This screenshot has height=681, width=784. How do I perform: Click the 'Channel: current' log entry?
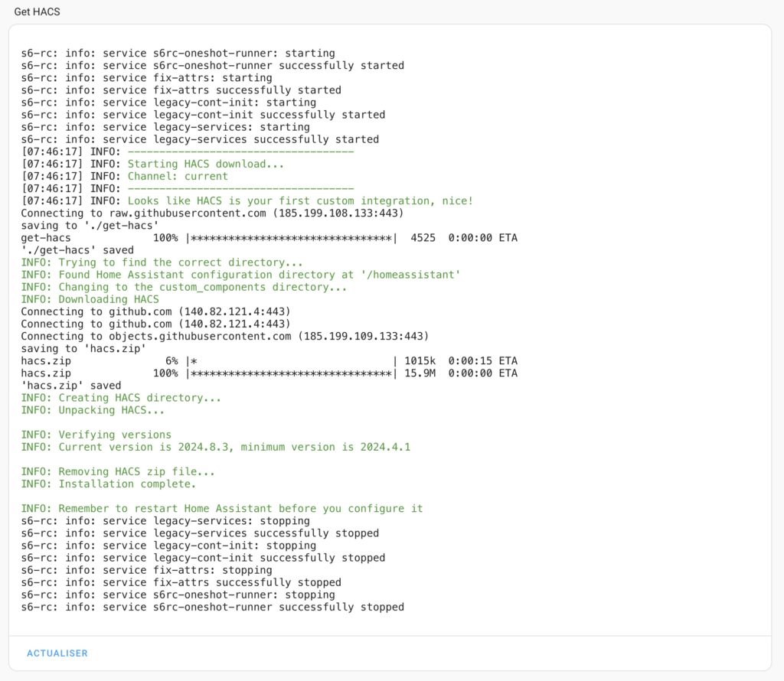click(178, 176)
